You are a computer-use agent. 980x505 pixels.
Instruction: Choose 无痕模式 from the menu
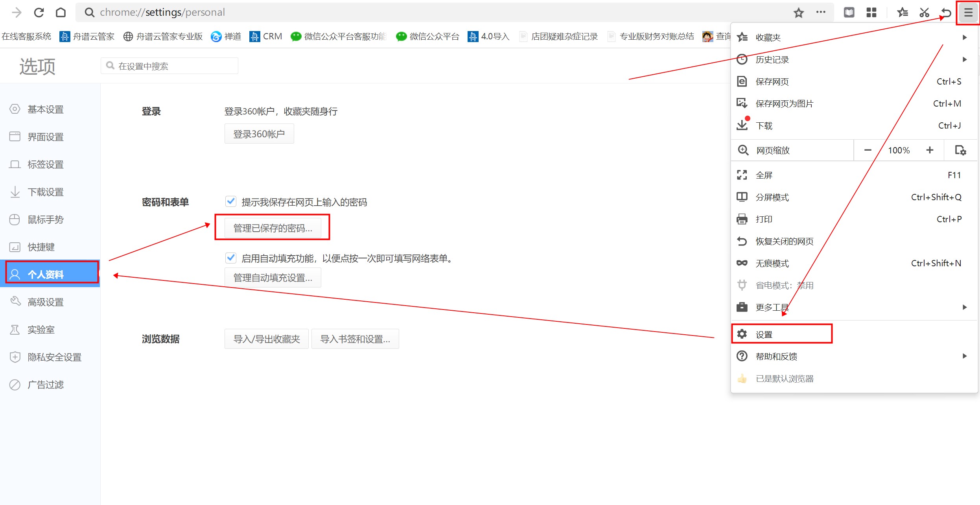tap(772, 263)
